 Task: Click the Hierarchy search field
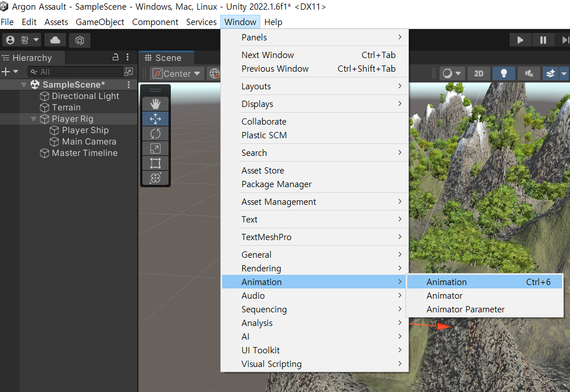pos(75,72)
